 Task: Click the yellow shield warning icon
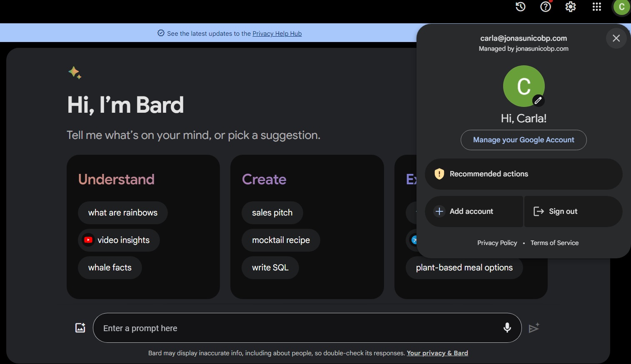click(439, 174)
